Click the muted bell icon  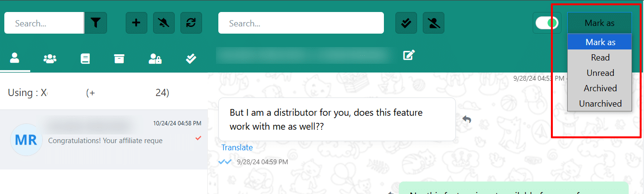[x=164, y=23]
